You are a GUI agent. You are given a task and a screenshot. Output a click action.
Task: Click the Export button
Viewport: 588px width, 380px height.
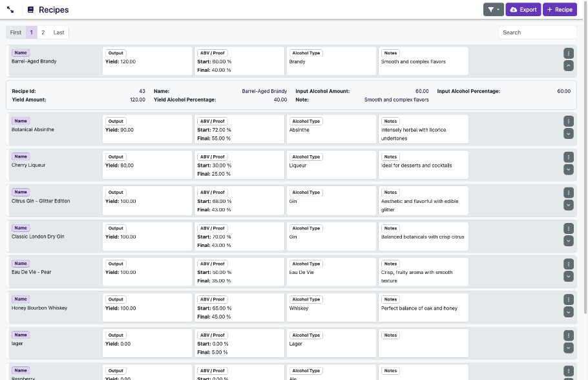pyautogui.click(x=523, y=10)
